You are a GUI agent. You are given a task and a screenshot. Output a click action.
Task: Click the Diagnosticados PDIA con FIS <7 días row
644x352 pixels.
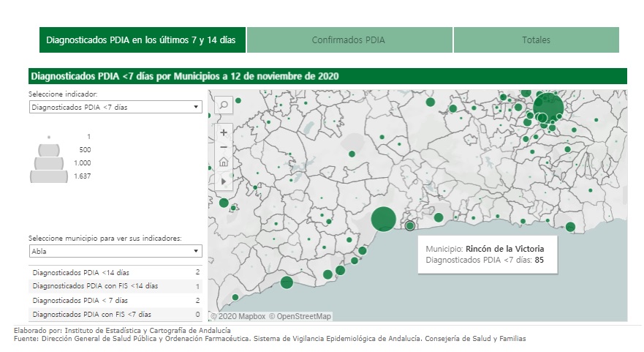(115, 314)
